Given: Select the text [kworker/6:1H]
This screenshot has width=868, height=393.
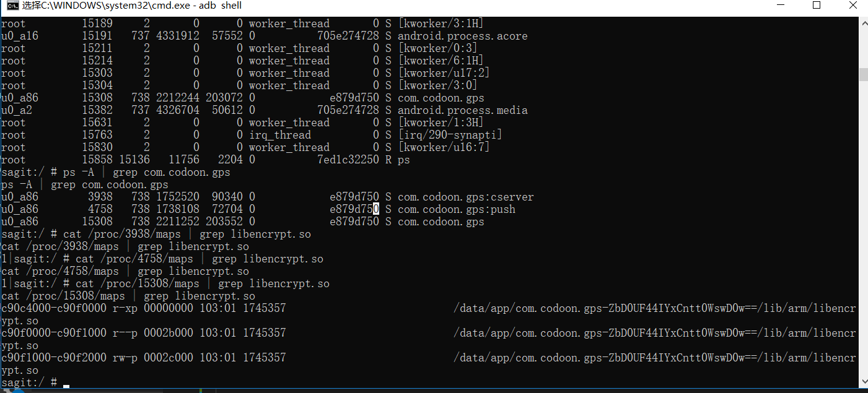Looking at the screenshot, I should pyautogui.click(x=441, y=61).
